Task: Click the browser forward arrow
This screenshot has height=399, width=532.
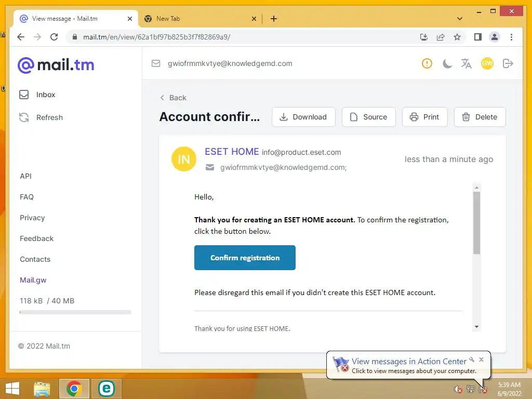Action: click(x=37, y=37)
